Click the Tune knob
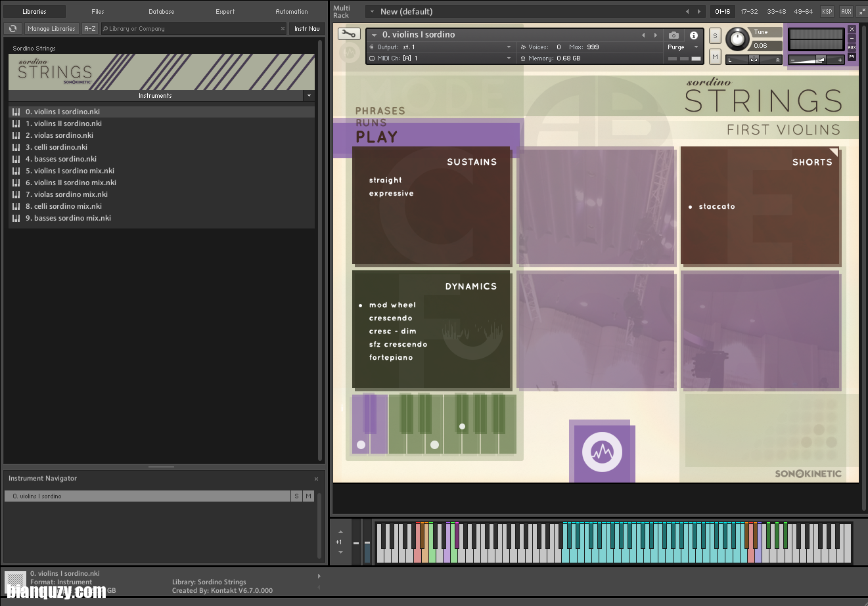The height and width of the screenshot is (606, 868). tap(737, 39)
